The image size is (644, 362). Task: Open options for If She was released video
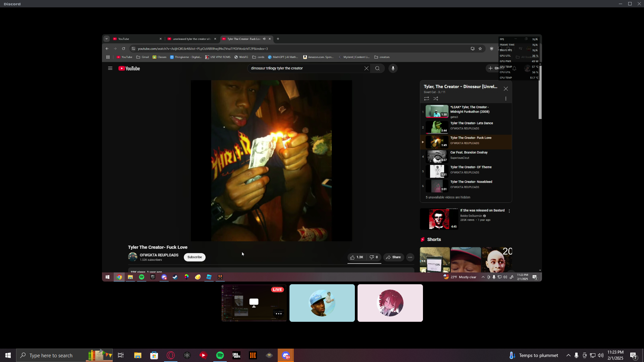[509, 211]
